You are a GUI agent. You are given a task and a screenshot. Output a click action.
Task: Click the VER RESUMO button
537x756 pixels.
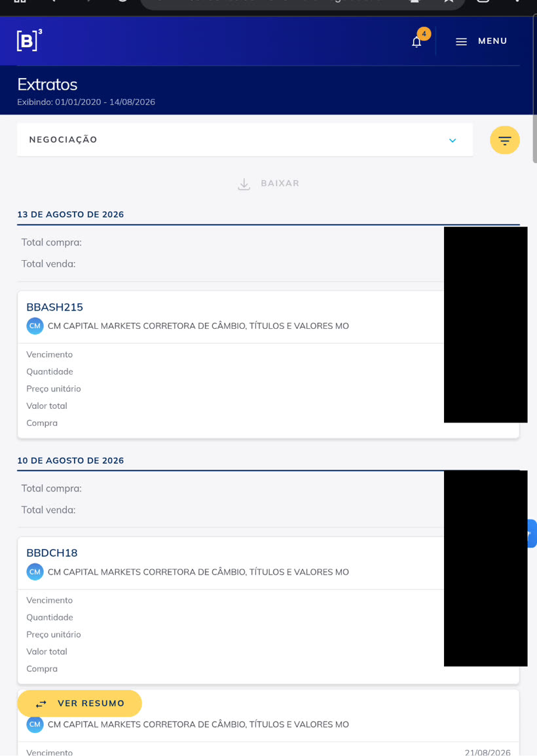coord(79,704)
